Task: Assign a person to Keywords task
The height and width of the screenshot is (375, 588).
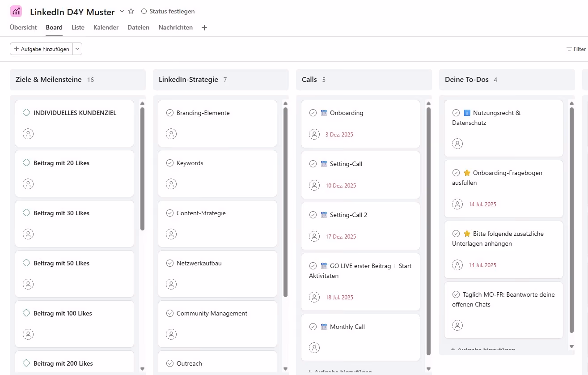Action: point(171,184)
